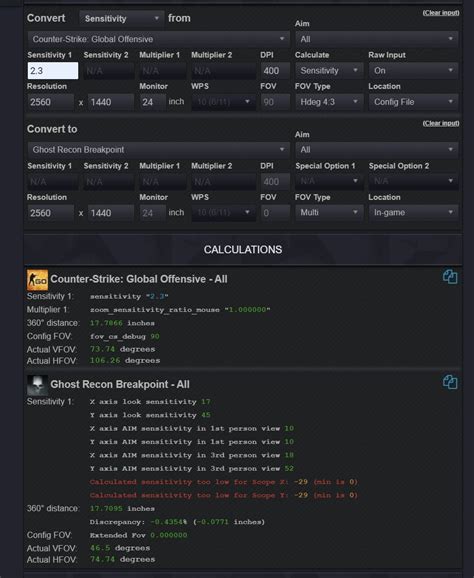Click the sensitivity "2.3" output line
The width and height of the screenshot is (474, 578).
[x=129, y=296]
